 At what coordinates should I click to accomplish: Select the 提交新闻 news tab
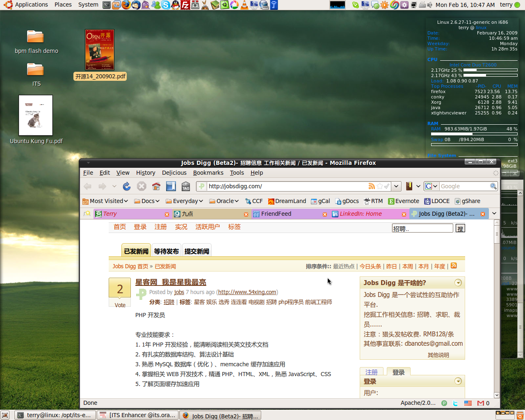pyautogui.click(x=197, y=251)
